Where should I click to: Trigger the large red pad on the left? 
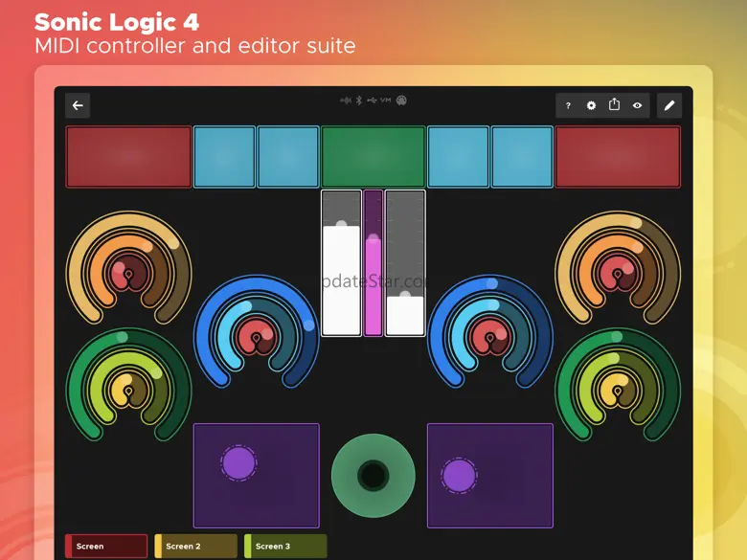(x=128, y=157)
